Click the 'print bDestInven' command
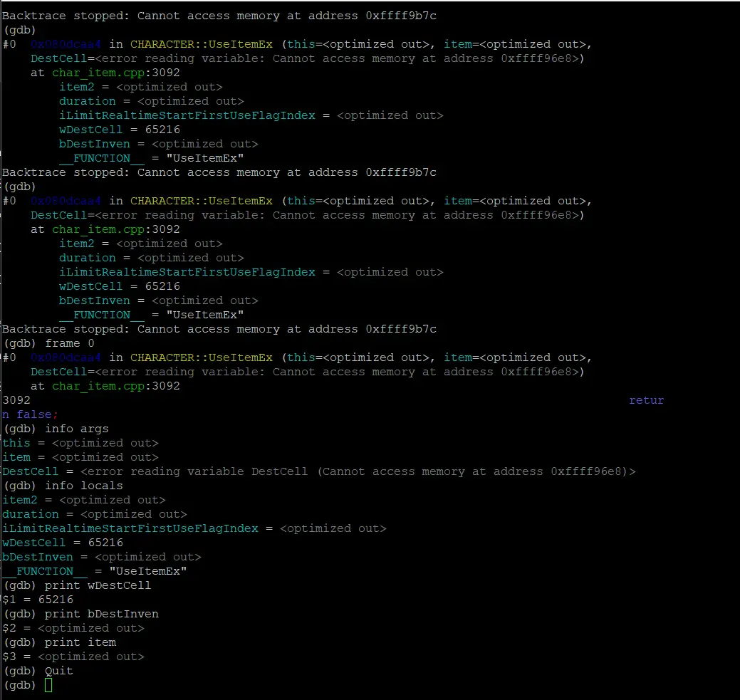Viewport: 740px width, 700px height. (x=101, y=614)
